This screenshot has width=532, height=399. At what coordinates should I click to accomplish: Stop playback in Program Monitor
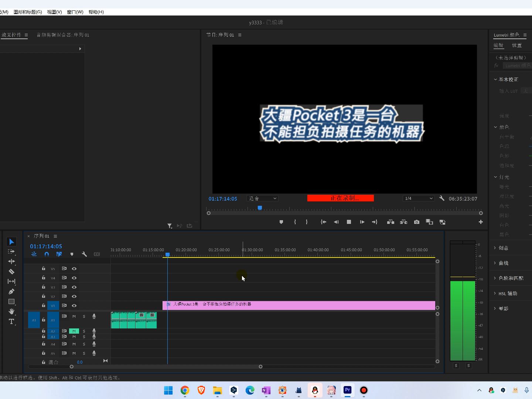click(349, 222)
